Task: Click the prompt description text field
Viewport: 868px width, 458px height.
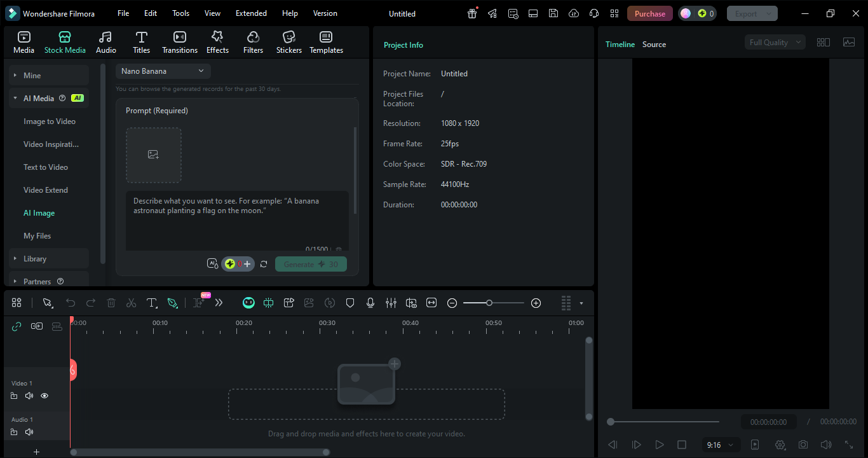Action: [237, 219]
